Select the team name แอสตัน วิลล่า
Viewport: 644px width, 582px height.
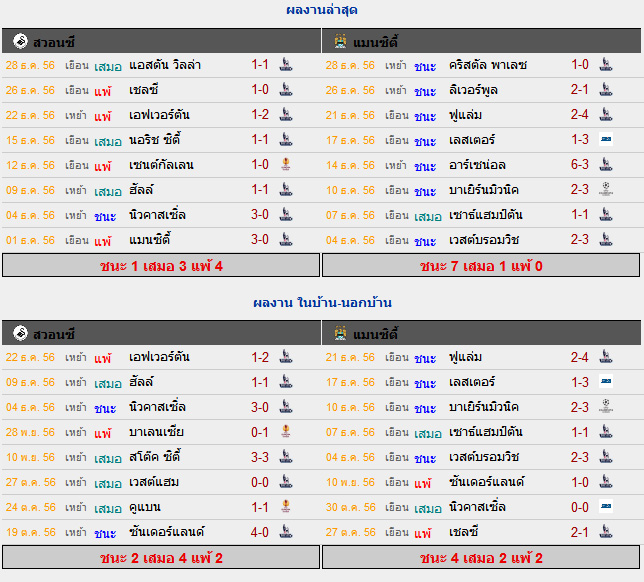click(165, 65)
